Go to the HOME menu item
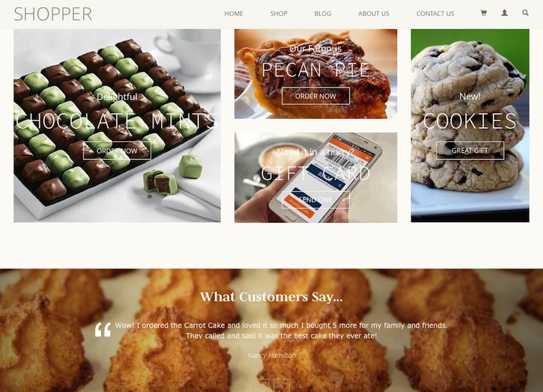The height and width of the screenshot is (392, 543). pos(234,13)
